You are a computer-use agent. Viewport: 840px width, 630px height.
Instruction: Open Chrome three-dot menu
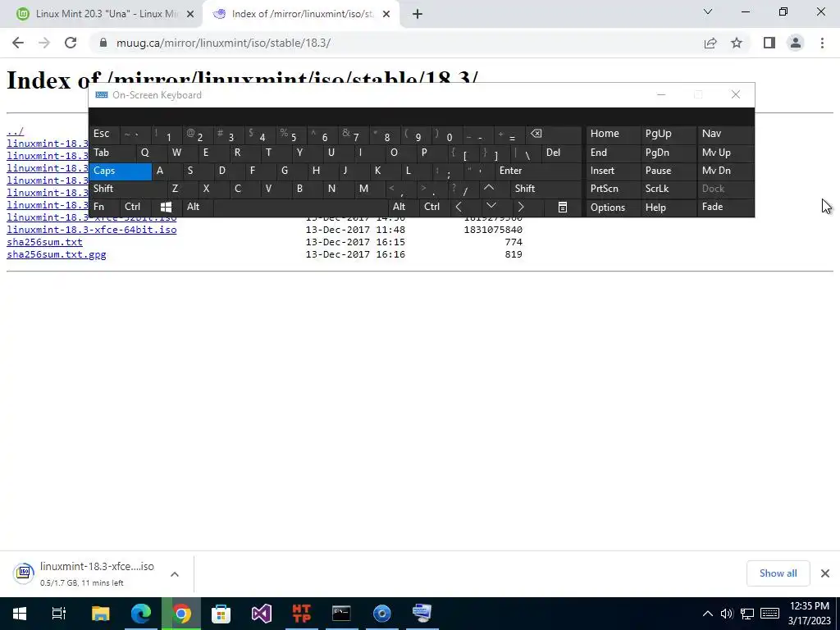click(822, 43)
